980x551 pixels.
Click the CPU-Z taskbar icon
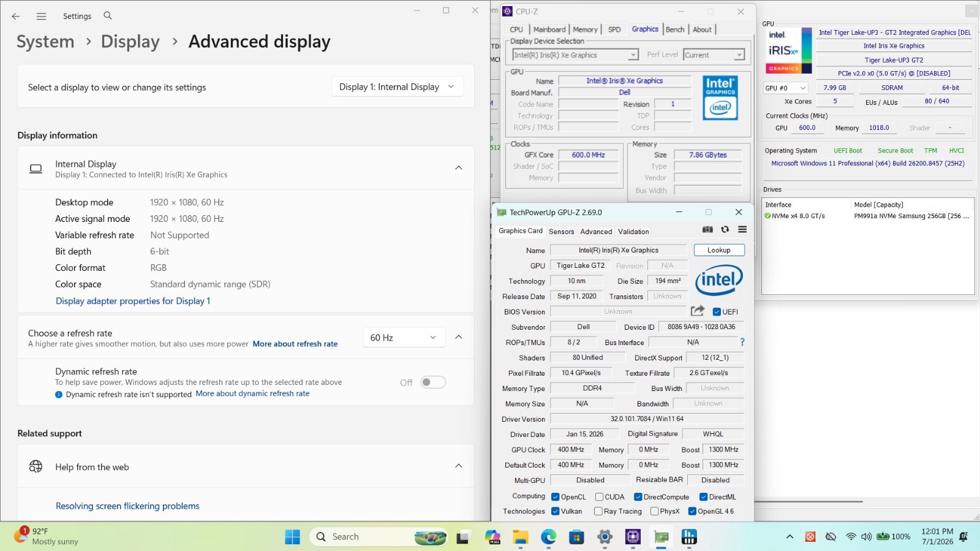coord(633,537)
